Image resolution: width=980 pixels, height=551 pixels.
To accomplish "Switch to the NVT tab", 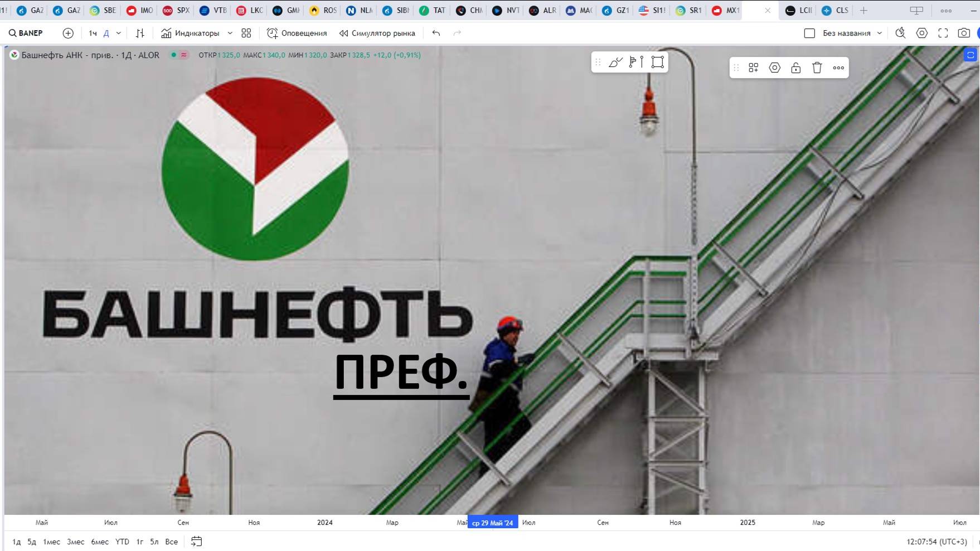I will point(506,10).
